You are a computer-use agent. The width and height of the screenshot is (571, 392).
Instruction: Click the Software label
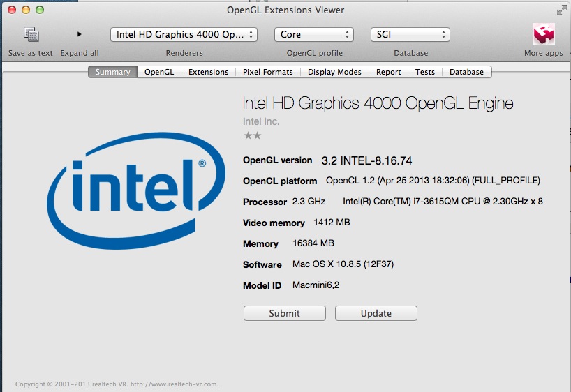tap(262, 264)
